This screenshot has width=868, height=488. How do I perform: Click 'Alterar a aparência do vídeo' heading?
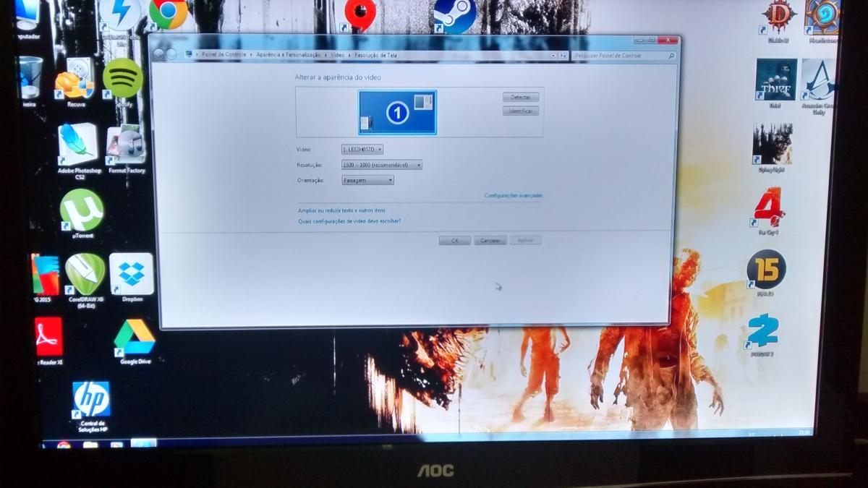click(x=337, y=77)
